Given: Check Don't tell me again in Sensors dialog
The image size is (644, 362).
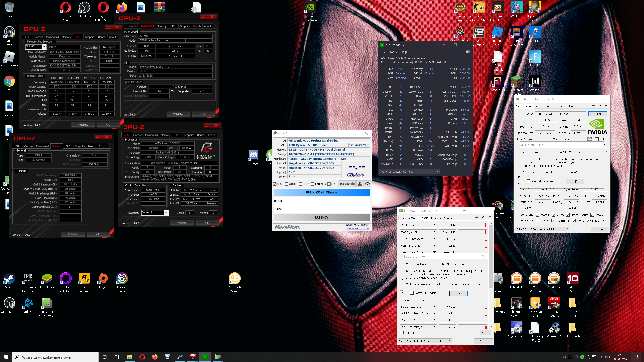Looking at the screenshot, I should (412, 293).
